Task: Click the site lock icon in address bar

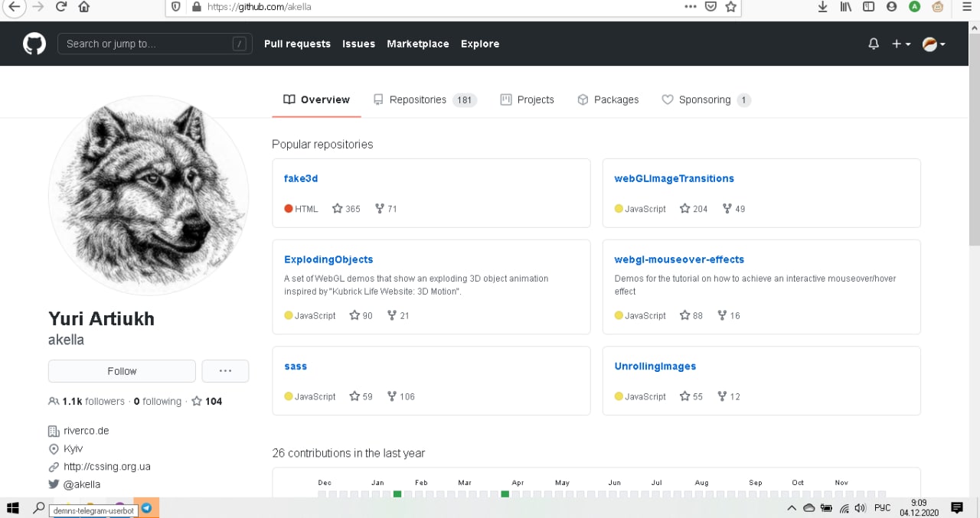Action: tap(197, 6)
